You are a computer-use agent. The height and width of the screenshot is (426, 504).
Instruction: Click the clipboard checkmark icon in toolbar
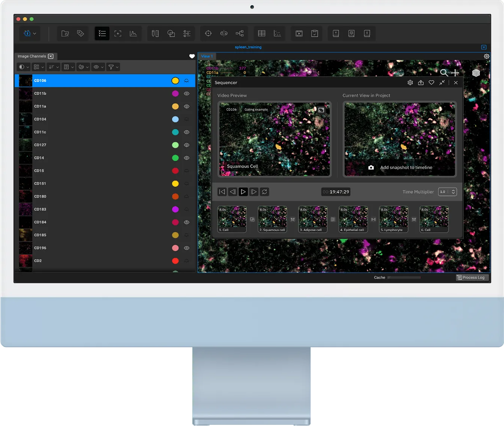[x=315, y=33]
